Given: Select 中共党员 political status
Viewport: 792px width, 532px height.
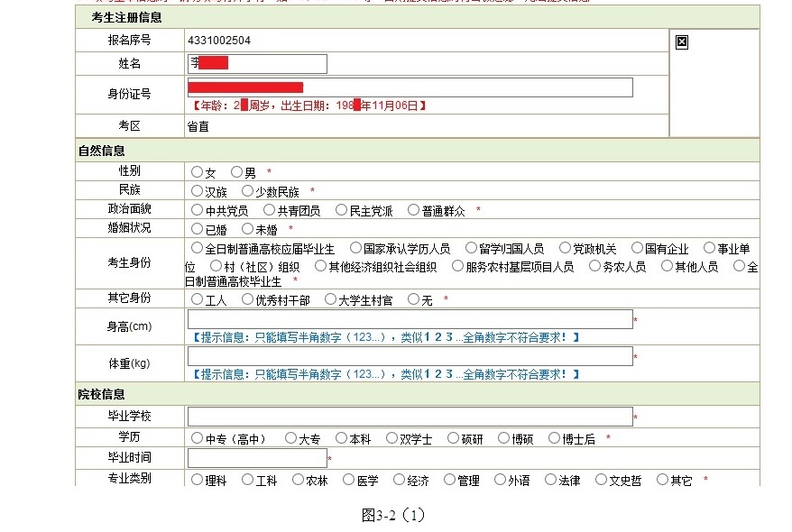Looking at the screenshot, I should [197, 210].
